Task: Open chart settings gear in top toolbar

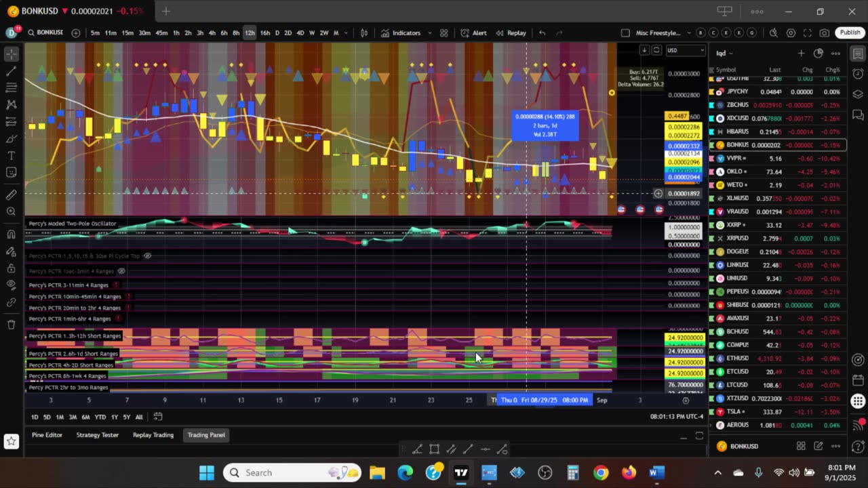Action: pos(791,33)
